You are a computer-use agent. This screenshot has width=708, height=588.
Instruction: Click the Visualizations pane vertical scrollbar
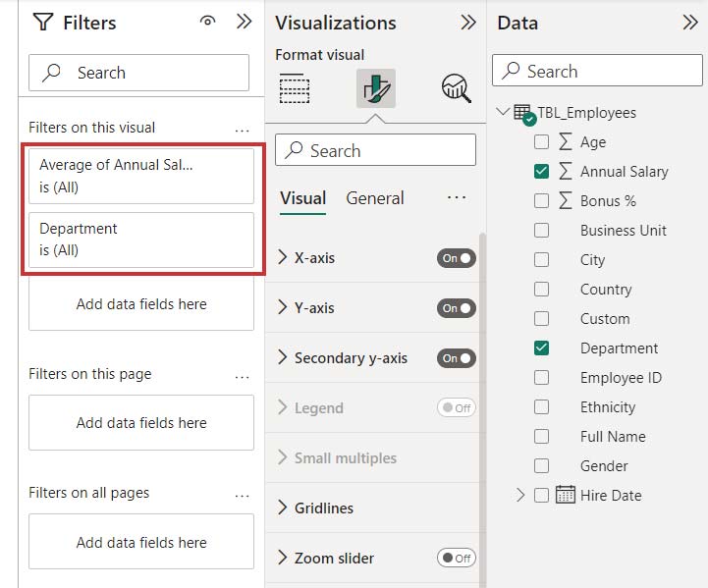(483, 409)
